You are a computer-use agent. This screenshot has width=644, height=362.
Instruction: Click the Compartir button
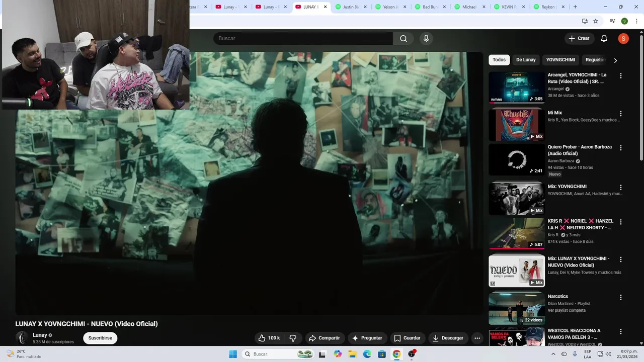point(325,338)
